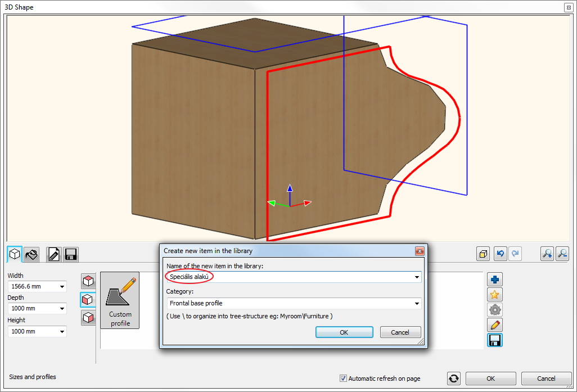Open the Depth dropdown
The image size is (577, 392).
click(x=62, y=308)
